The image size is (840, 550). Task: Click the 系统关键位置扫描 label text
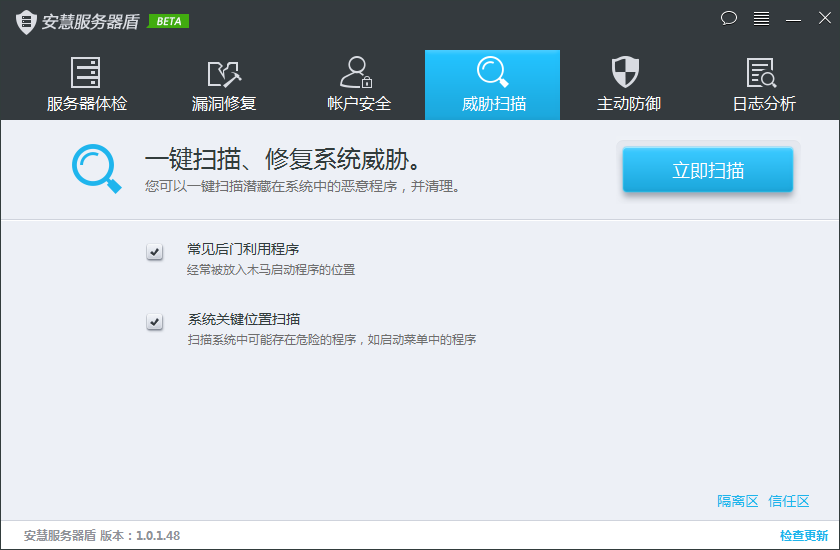tap(244, 319)
